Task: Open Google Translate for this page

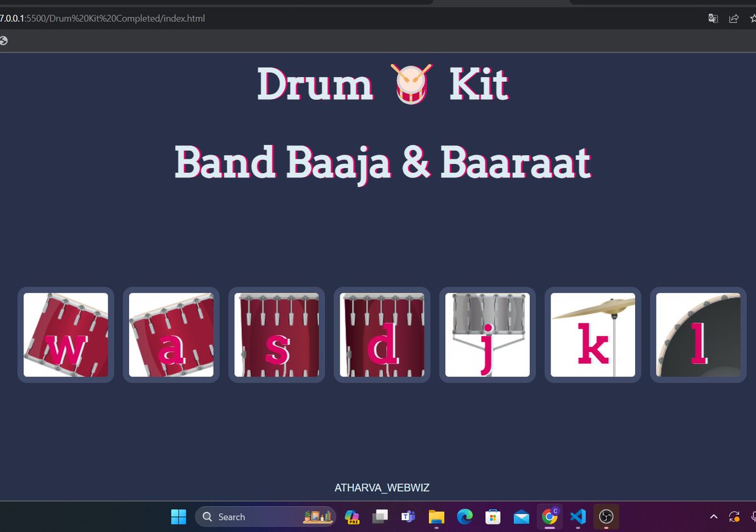Action: tap(713, 18)
